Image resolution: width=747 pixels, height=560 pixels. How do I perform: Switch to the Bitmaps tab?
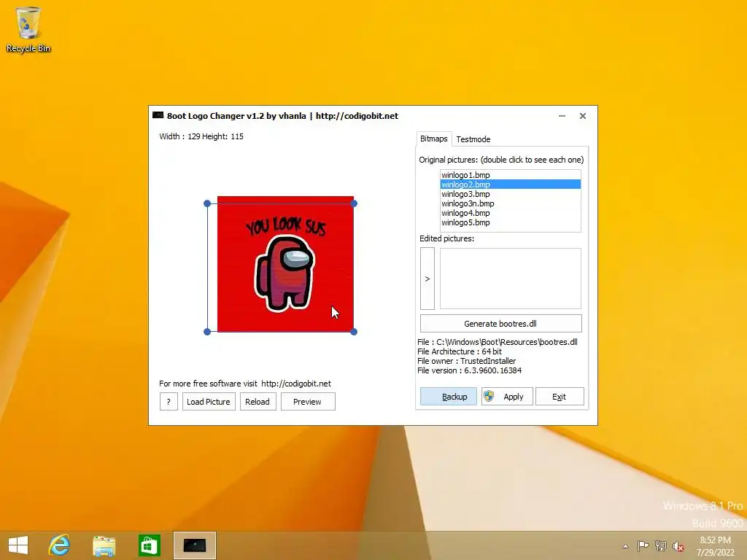(x=433, y=139)
